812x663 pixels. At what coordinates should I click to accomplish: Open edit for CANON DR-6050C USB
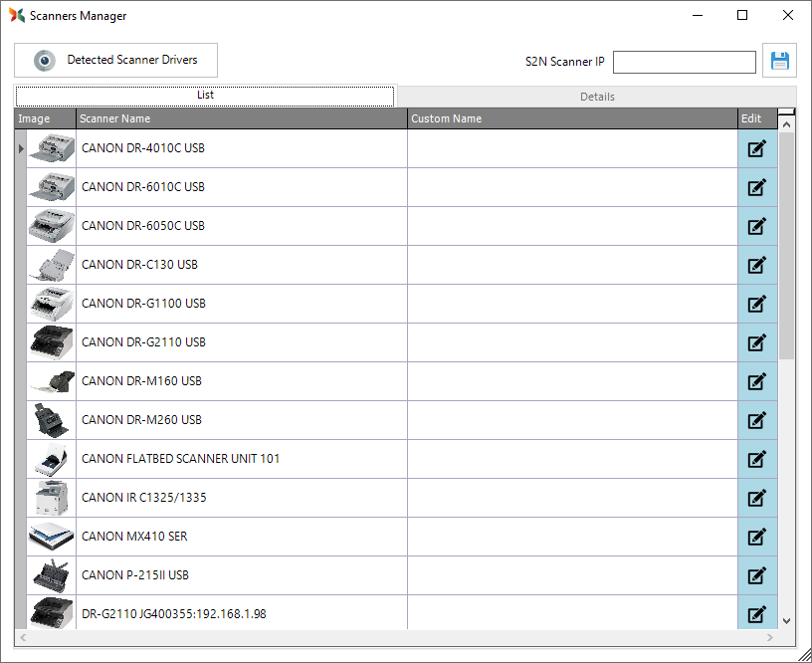click(756, 226)
